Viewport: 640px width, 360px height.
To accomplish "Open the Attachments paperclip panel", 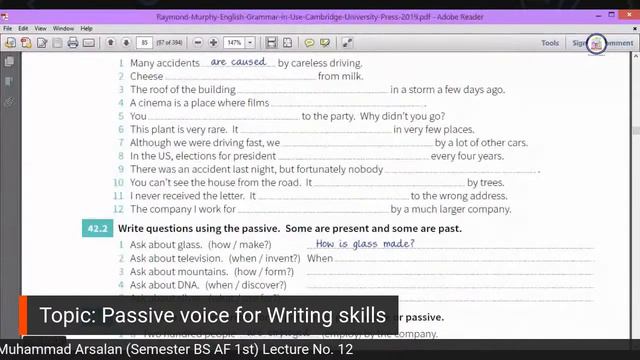I will pos(9,101).
